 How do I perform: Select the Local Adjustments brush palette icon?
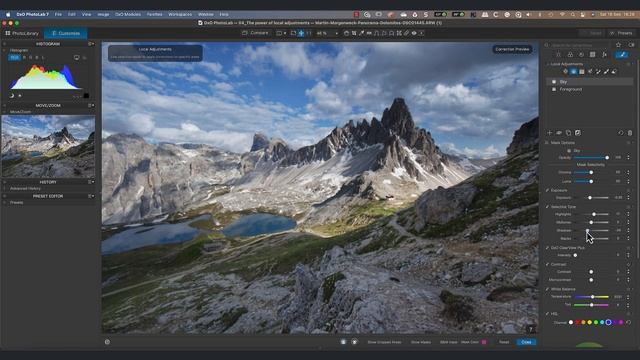click(x=622, y=54)
